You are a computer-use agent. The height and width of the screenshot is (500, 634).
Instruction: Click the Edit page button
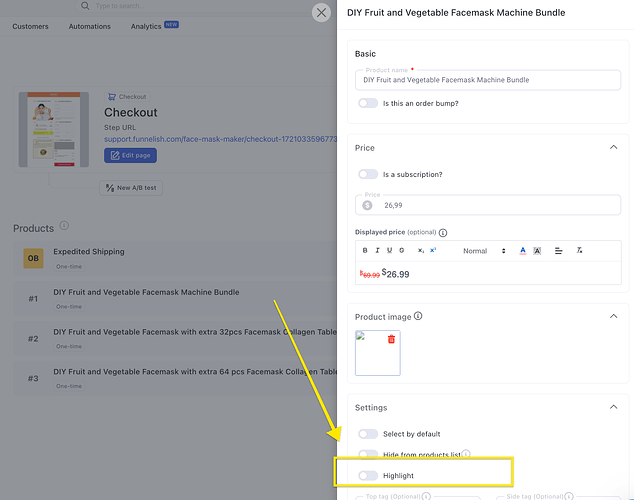pos(130,155)
